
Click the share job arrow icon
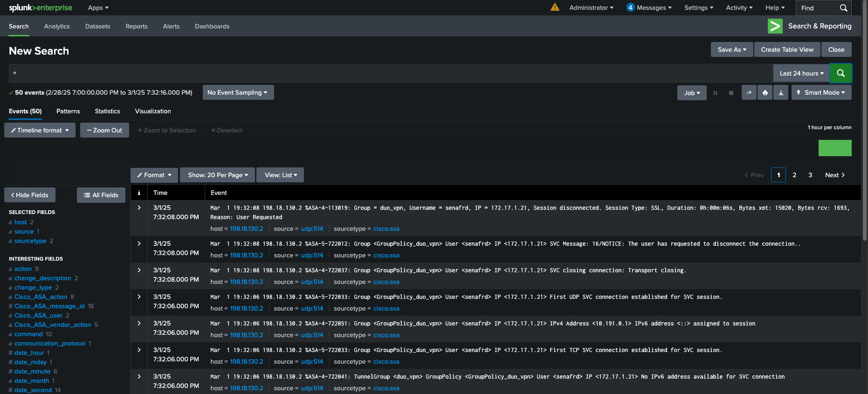749,93
